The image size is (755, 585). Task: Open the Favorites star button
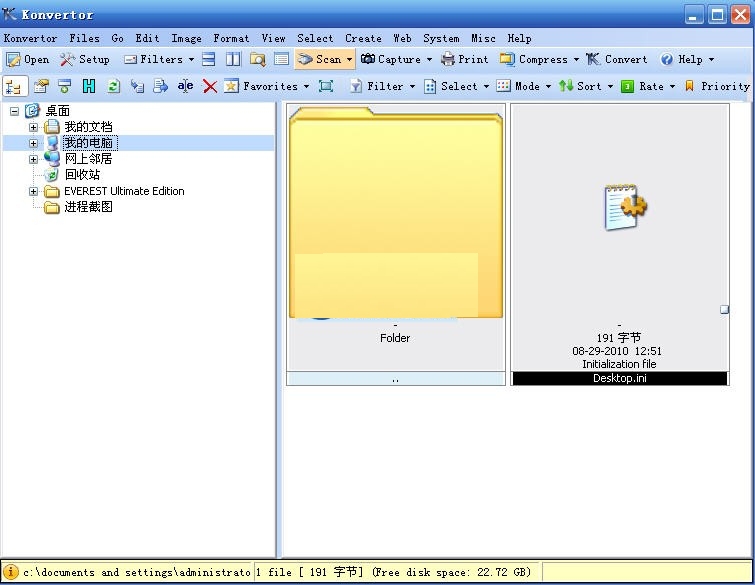261,87
